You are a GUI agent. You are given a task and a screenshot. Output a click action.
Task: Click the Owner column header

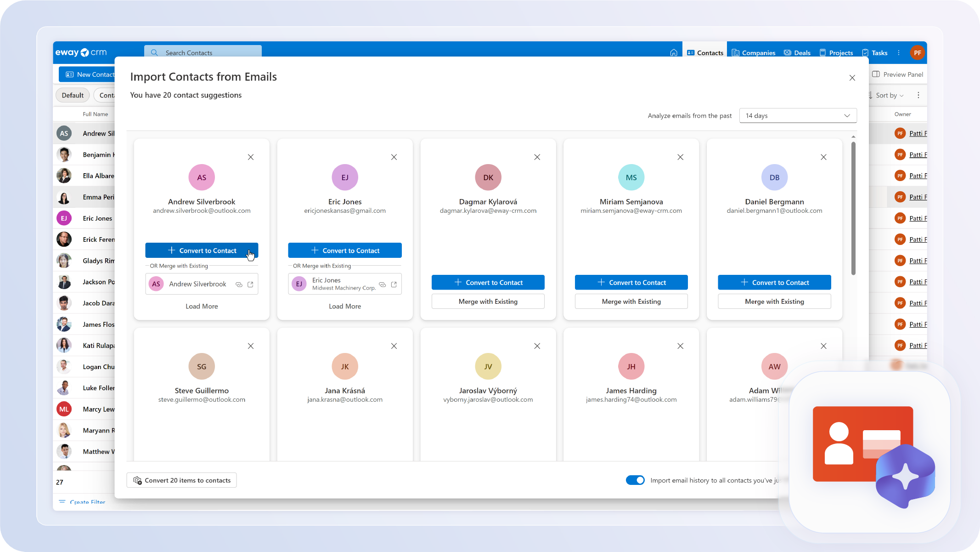coord(902,114)
